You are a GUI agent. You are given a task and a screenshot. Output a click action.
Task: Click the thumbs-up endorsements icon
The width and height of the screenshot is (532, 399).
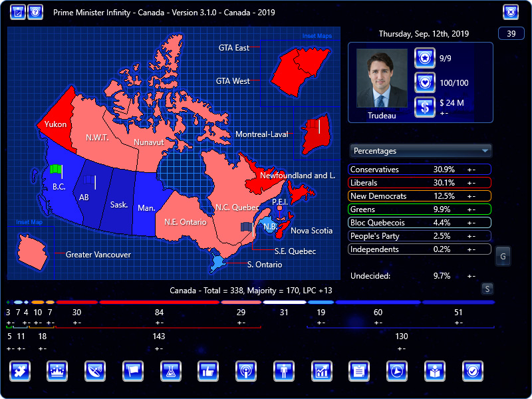pyautogui.click(x=209, y=372)
